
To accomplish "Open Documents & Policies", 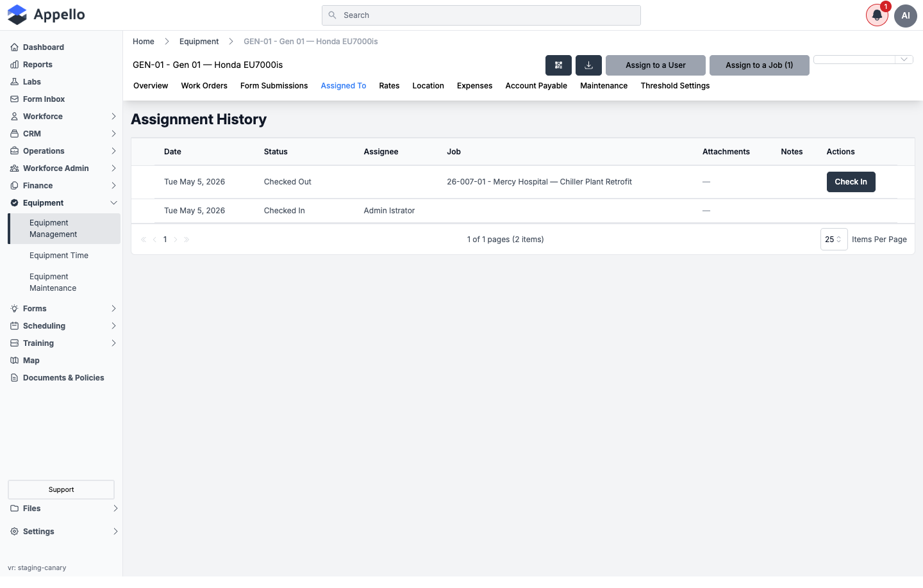I will tap(63, 378).
